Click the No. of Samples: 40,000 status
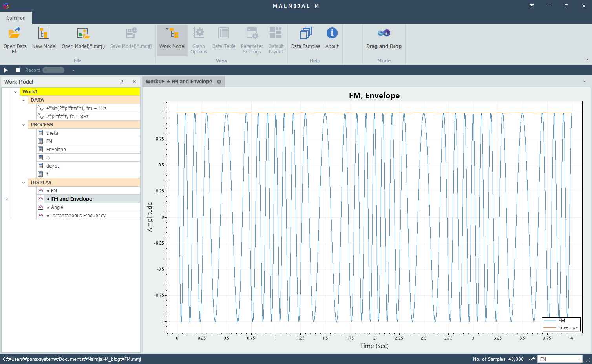Image resolution: width=592 pixels, height=364 pixels. [x=498, y=359]
